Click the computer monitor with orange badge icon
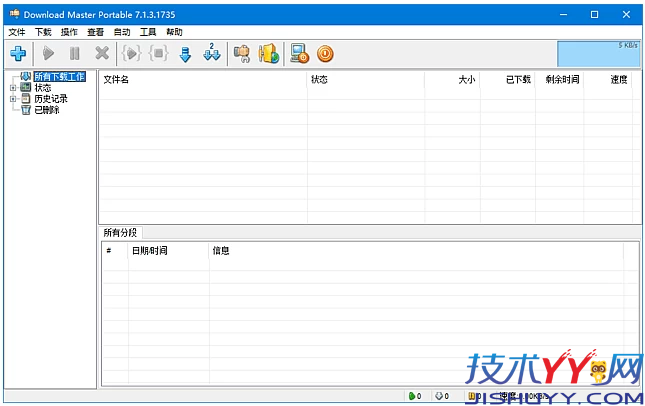This screenshot has height=406, width=645. (x=299, y=53)
